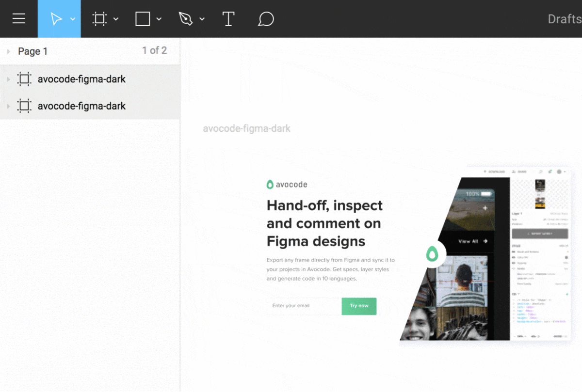Select Page 1 in the pages list
Viewport: 582px width, 392px height.
tap(33, 51)
